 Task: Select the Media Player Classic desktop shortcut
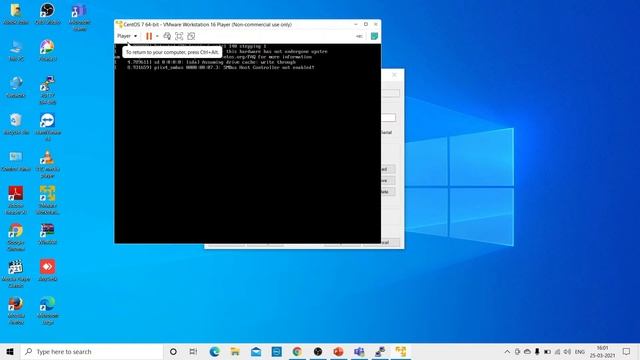(16, 273)
